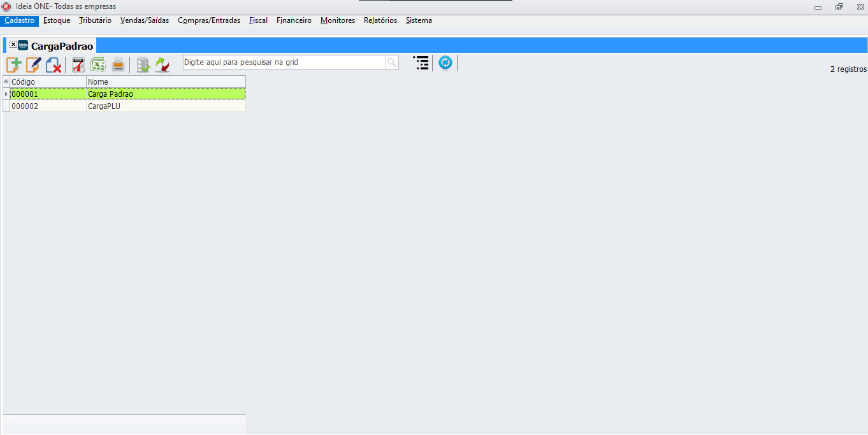This screenshot has height=435, width=868.
Task: Click the grid search input field
Action: click(x=284, y=62)
